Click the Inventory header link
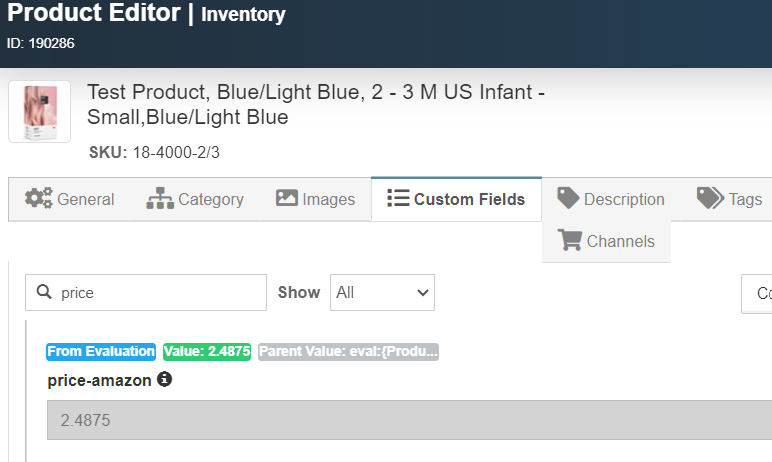This screenshot has height=462, width=772. (x=243, y=15)
